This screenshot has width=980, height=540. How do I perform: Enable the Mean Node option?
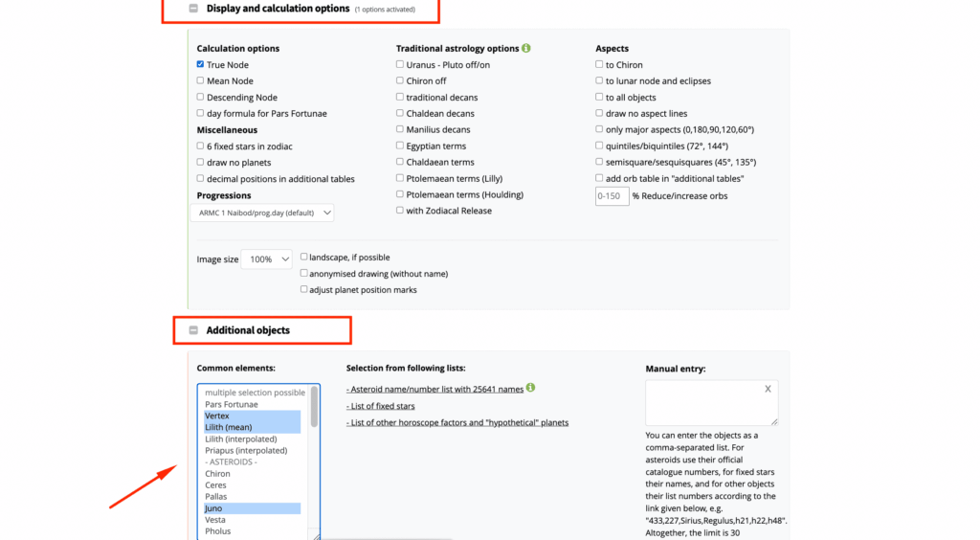click(200, 80)
